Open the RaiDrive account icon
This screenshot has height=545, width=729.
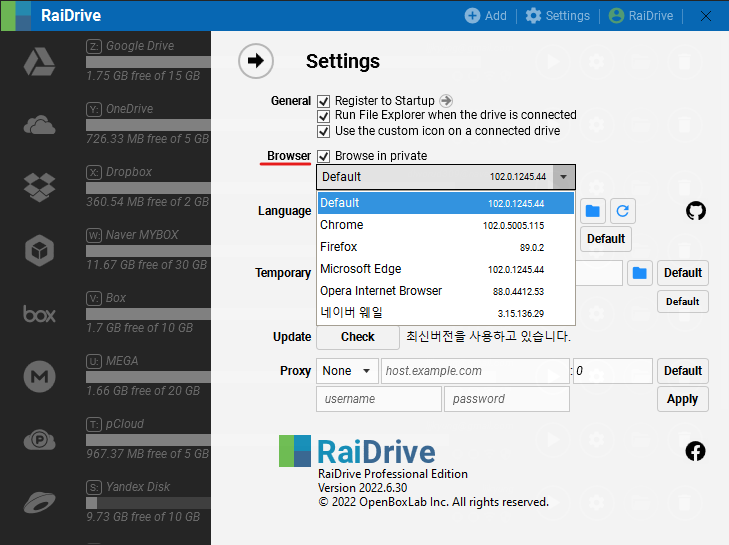(x=616, y=16)
